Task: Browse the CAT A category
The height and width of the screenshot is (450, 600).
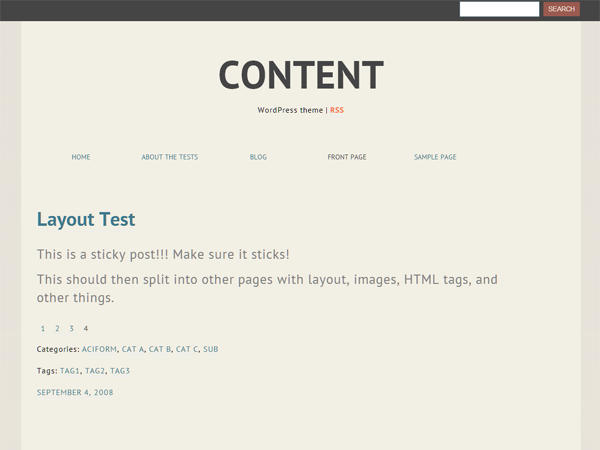Action: 133,349
